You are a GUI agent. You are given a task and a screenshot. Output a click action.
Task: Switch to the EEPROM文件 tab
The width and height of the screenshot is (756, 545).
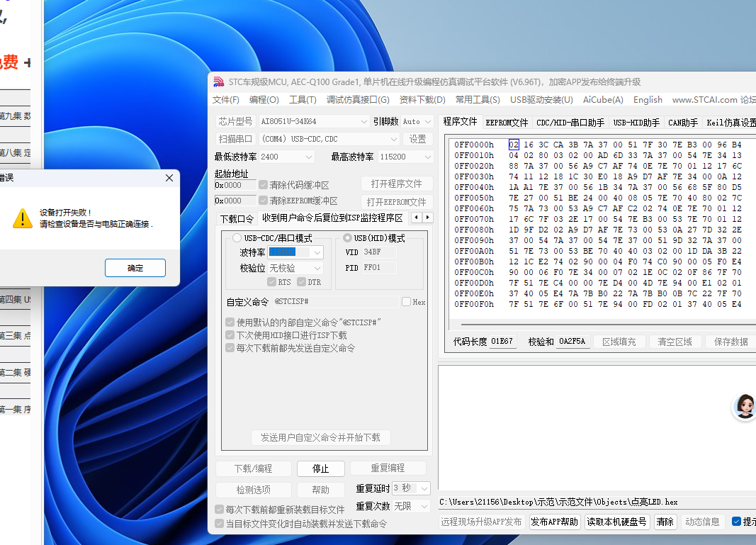pyautogui.click(x=507, y=121)
